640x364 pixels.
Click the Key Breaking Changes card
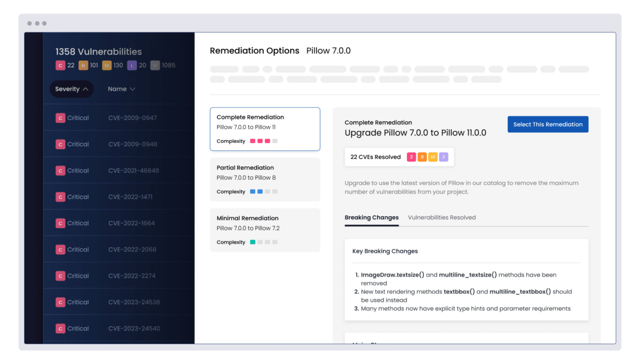(x=467, y=280)
